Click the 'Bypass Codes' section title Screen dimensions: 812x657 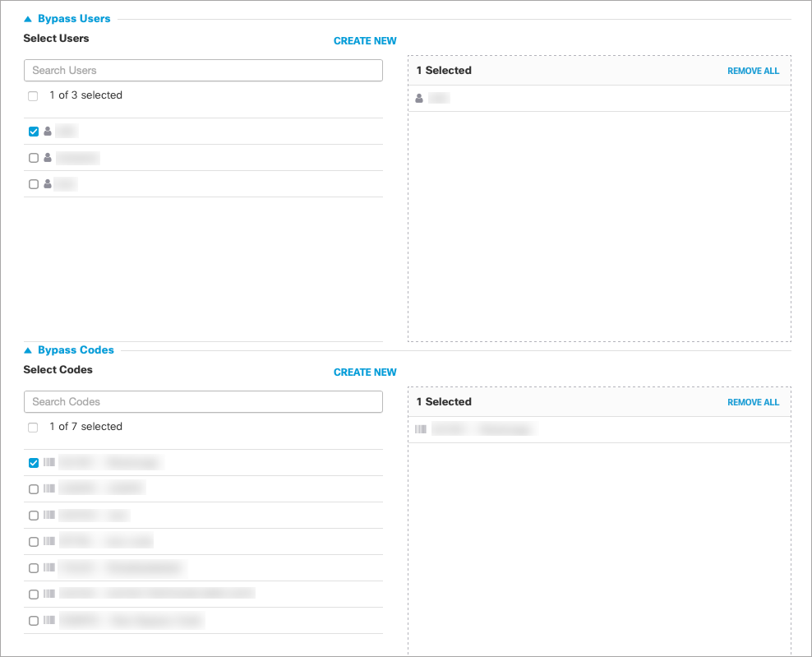point(76,350)
